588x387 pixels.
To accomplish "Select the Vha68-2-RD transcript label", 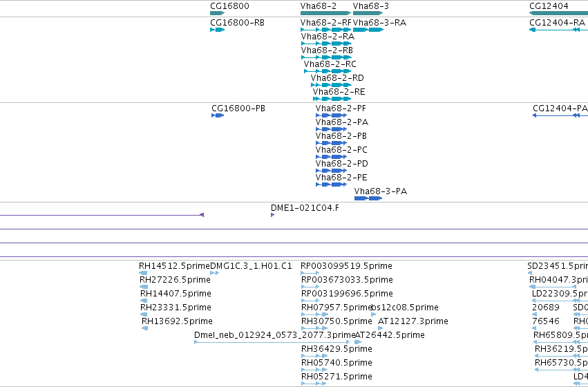I will [x=337, y=78].
